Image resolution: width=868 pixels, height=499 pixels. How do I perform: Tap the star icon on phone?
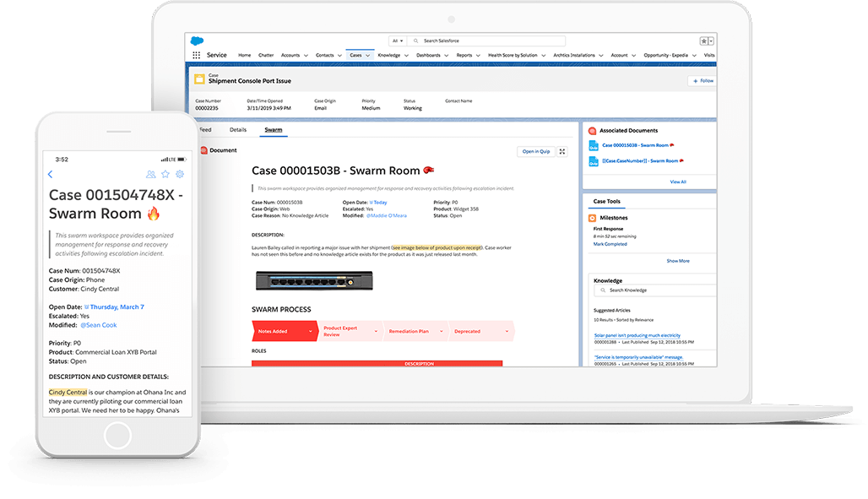[165, 174]
